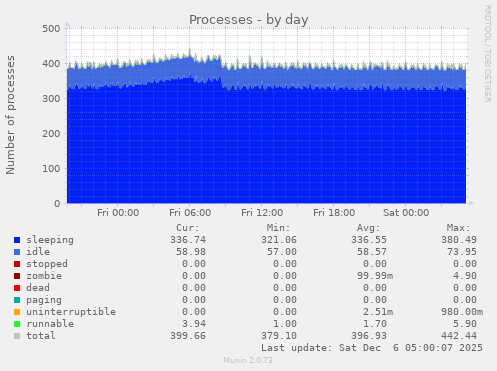Click sleeping minimum value 321.06
Image resolution: width=497 pixels, height=371 pixels.
coord(279,240)
